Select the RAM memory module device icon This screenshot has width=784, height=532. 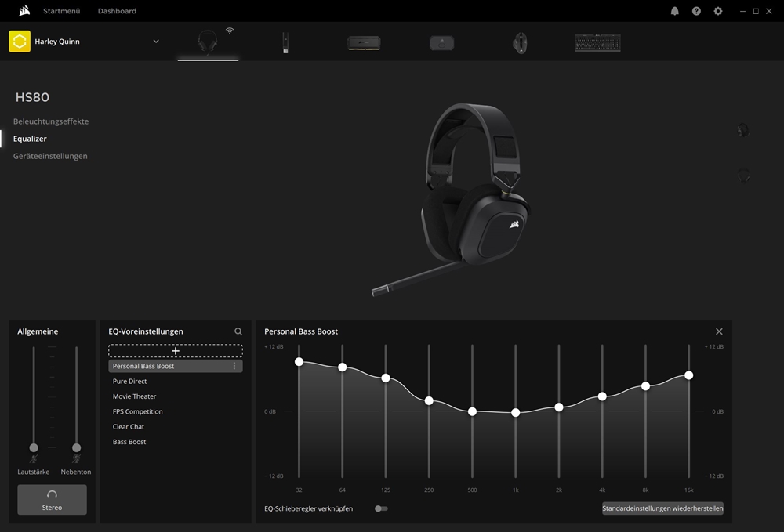pos(364,43)
